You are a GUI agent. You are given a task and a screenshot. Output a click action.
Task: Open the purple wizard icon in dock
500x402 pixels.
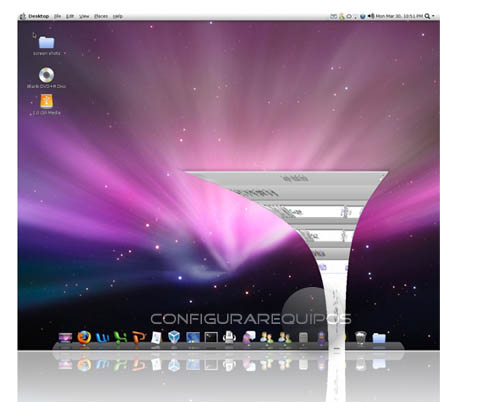(321, 337)
